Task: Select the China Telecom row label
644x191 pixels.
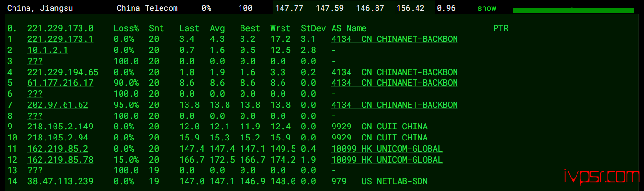Action: pyautogui.click(x=147, y=8)
